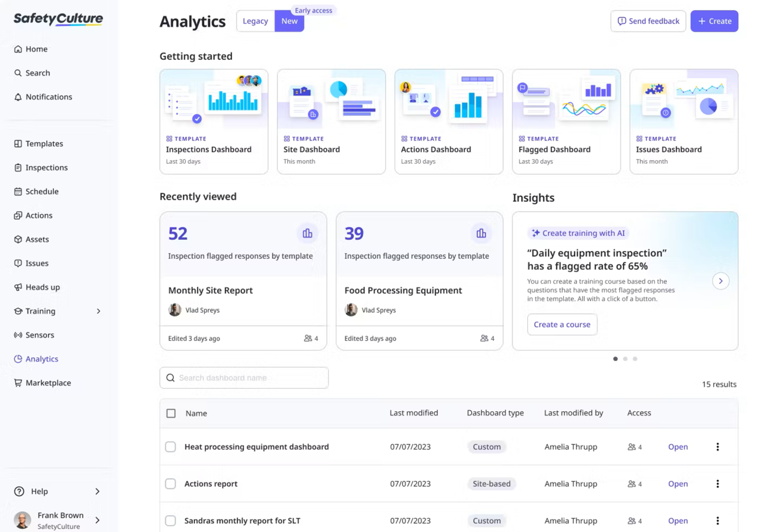Open the Issues Dashboard template card
The width and height of the screenshot is (780, 532).
pyautogui.click(x=684, y=121)
